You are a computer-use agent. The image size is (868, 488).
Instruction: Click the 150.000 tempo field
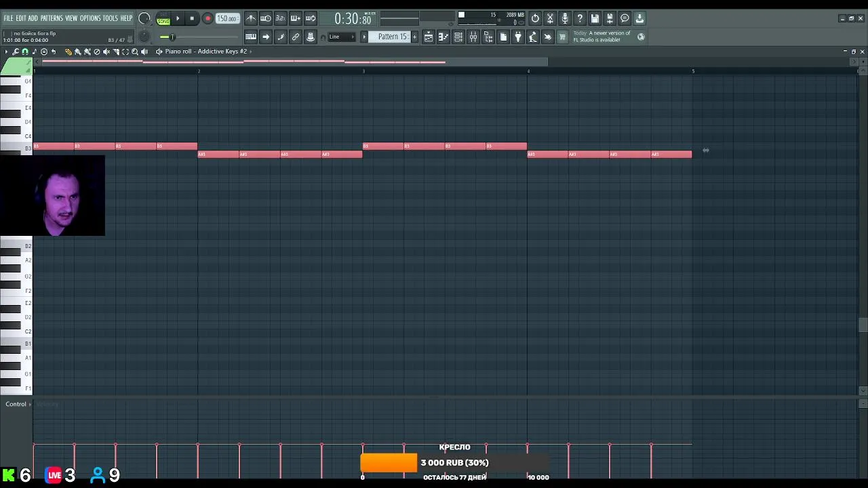228,18
